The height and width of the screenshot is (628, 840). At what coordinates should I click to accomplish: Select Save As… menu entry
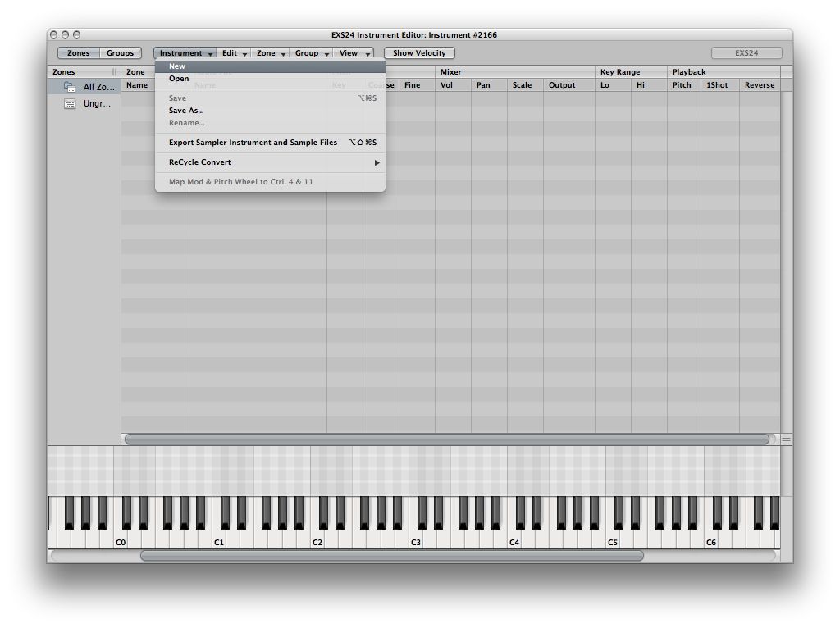pyautogui.click(x=270, y=111)
